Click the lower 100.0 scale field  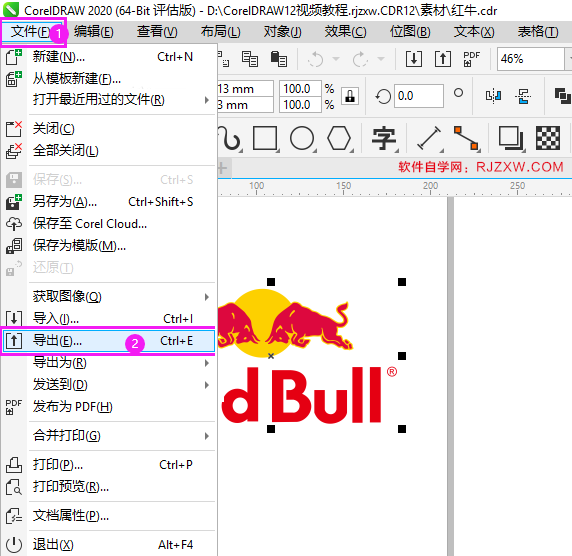(300, 105)
